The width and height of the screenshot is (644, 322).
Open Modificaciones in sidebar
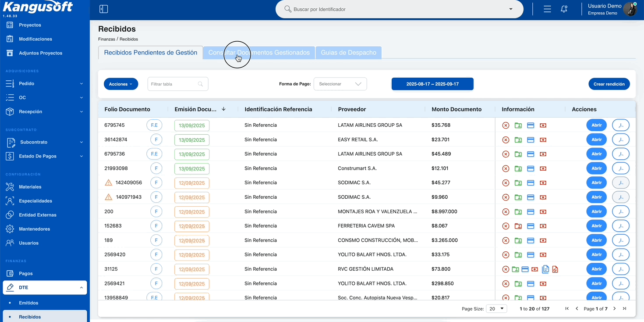(35, 39)
